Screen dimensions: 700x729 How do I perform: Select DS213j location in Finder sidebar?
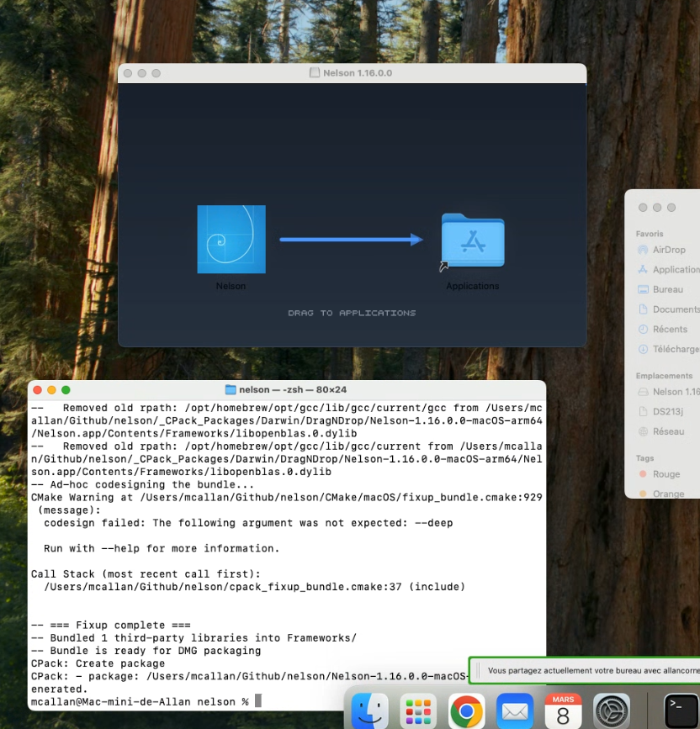669,411
